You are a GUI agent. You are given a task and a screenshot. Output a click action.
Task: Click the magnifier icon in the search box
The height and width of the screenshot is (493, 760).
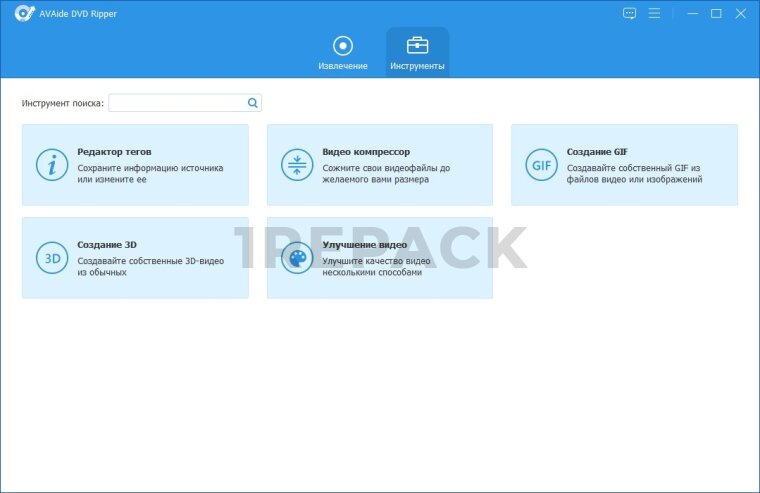point(253,103)
